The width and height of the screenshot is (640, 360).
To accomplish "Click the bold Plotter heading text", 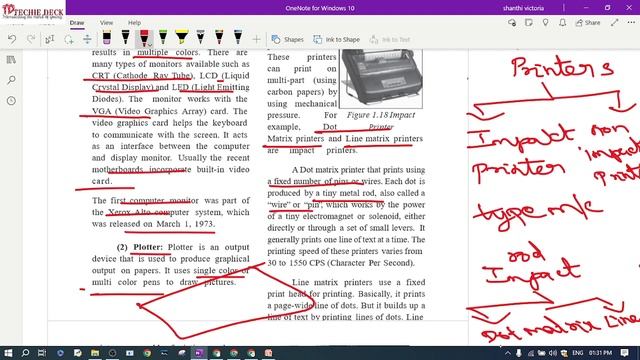I will (148, 247).
